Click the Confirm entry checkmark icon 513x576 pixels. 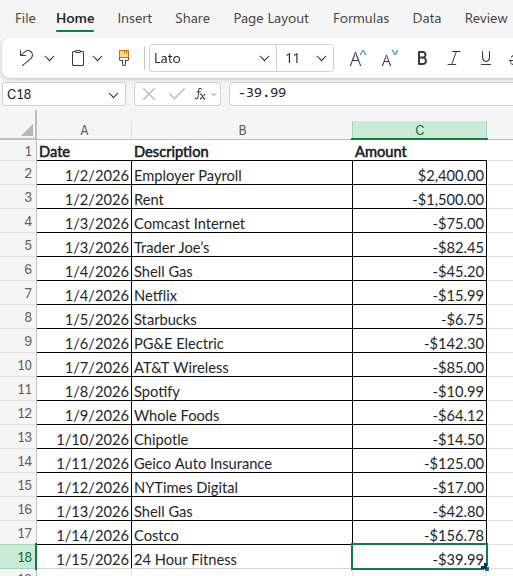pos(176,94)
